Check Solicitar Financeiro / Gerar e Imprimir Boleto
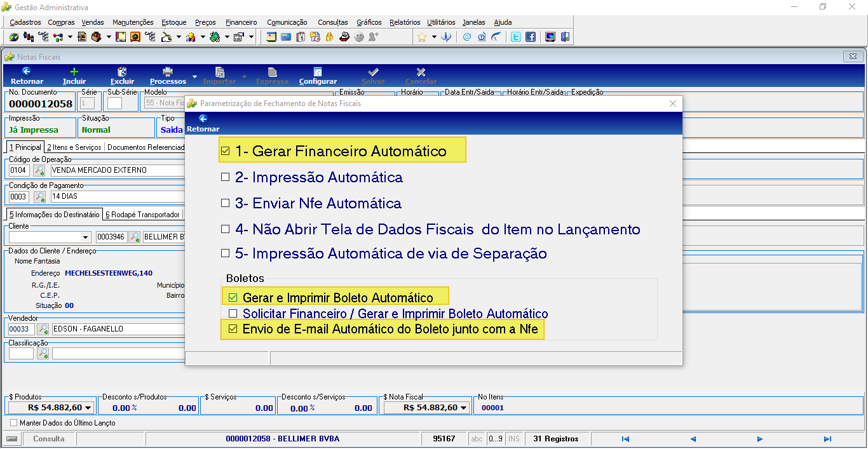The width and height of the screenshot is (868, 449). click(233, 314)
